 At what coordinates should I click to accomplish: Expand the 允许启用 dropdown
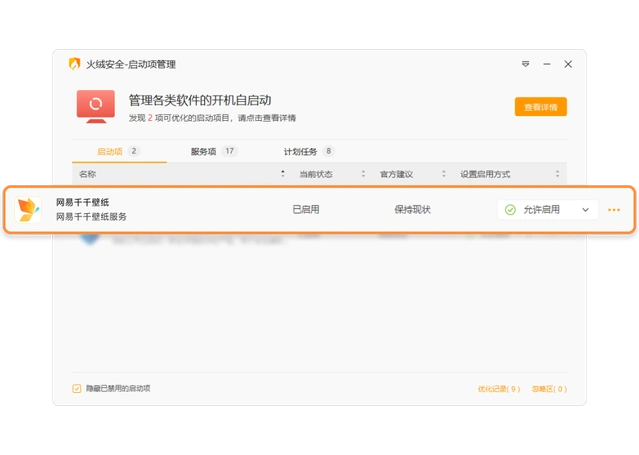(585, 210)
